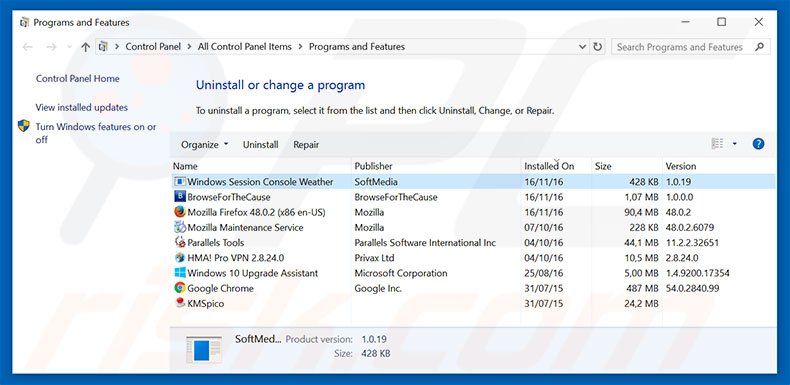Viewport: 790px width, 385px height.
Task: Expand the address bar history dropdown
Action: point(582,47)
